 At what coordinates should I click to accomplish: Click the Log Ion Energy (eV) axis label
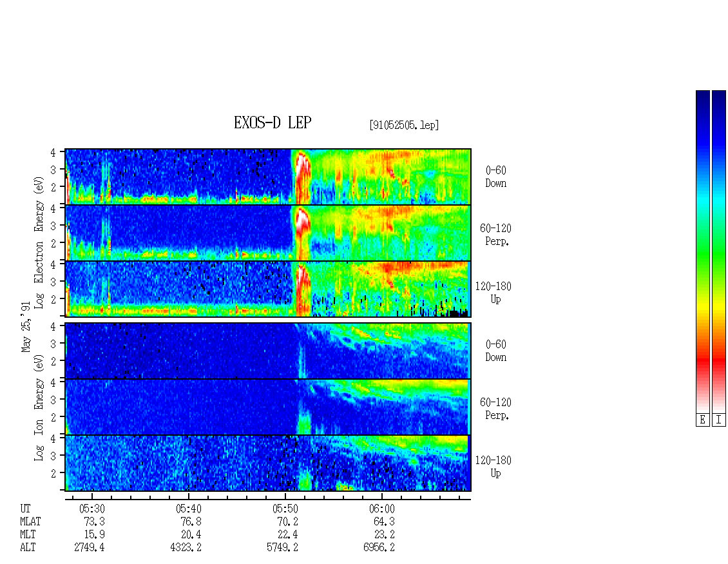(39, 408)
